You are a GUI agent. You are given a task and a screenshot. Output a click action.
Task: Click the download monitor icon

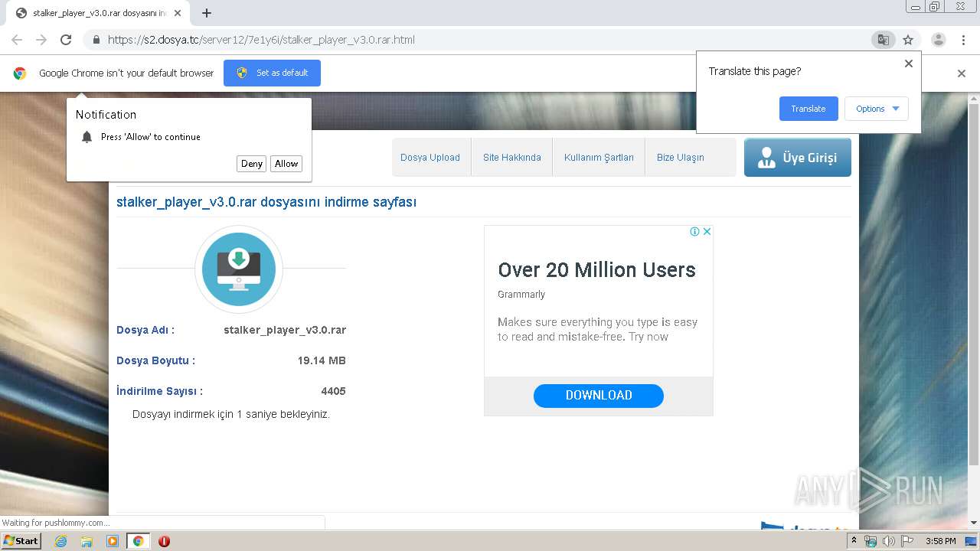click(239, 269)
